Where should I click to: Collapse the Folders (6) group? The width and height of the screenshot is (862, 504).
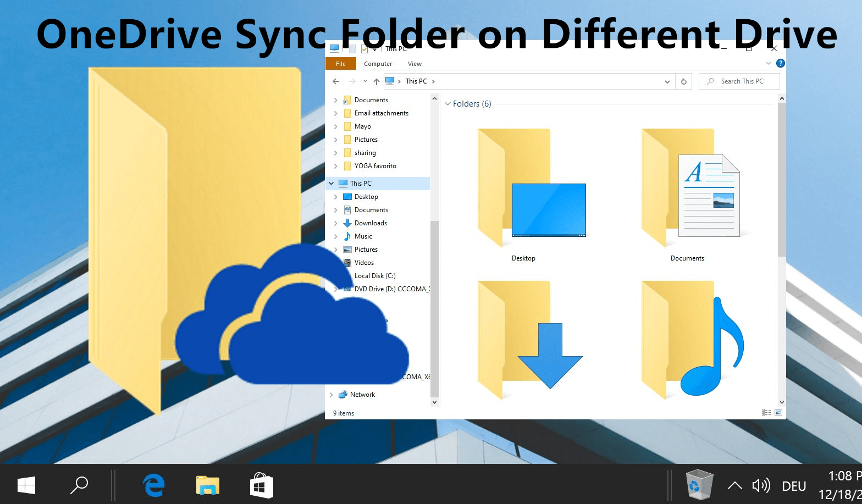coord(447,104)
